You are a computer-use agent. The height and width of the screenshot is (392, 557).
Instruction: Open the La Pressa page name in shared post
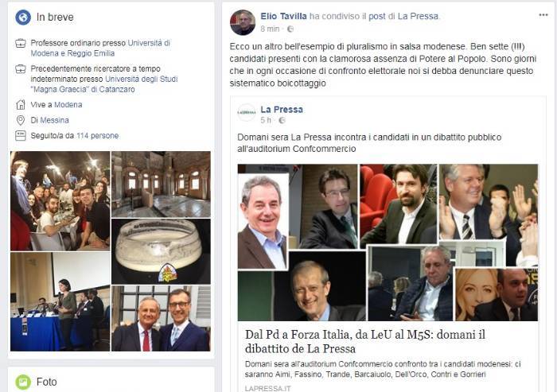pyautogui.click(x=282, y=110)
